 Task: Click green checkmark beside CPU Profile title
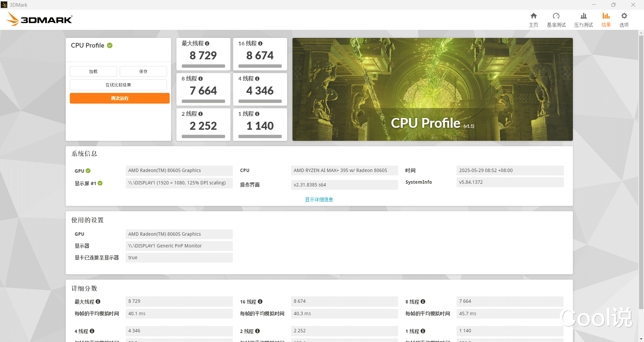pyautogui.click(x=110, y=45)
